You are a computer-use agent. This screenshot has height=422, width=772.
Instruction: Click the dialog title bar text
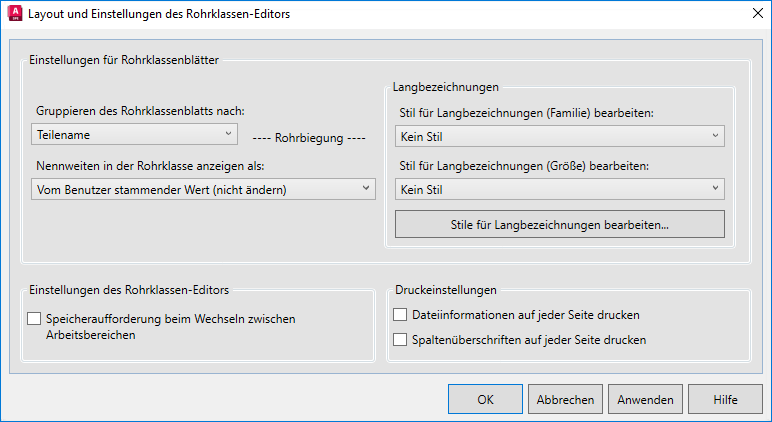point(160,15)
